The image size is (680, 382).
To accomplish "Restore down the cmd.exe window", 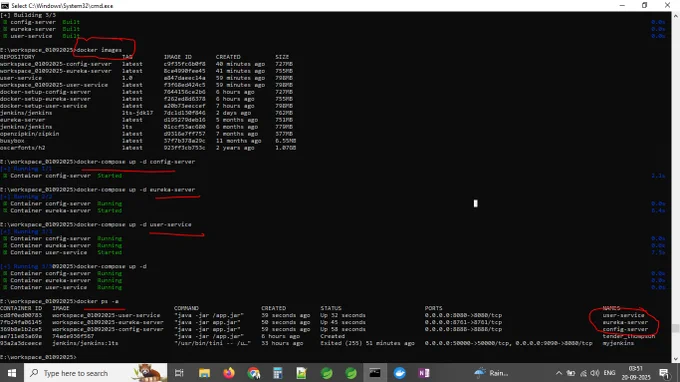I will click(644, 5).
